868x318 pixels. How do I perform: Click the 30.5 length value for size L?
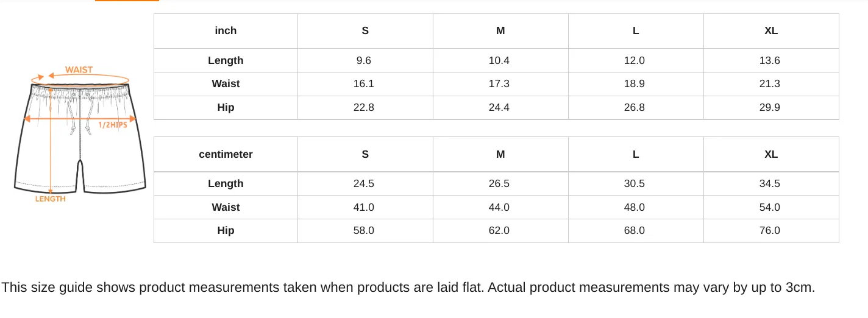tap(635, 183)
